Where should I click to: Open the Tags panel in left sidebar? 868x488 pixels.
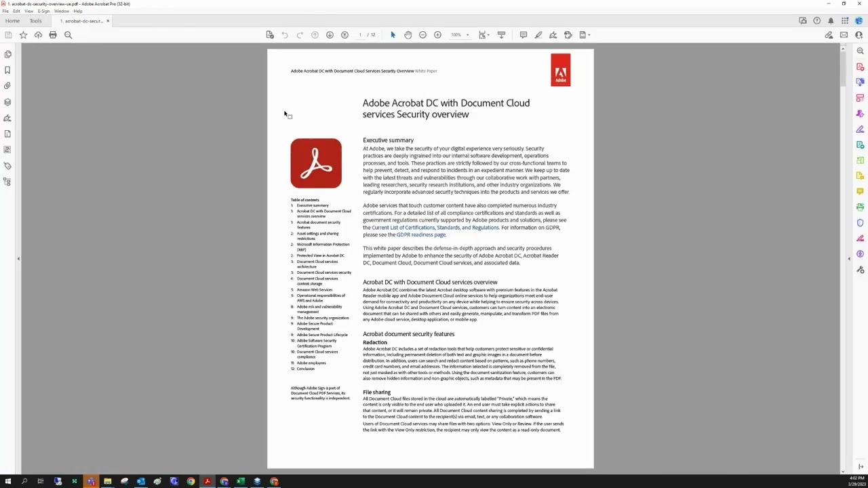click(x=7, y=166)
